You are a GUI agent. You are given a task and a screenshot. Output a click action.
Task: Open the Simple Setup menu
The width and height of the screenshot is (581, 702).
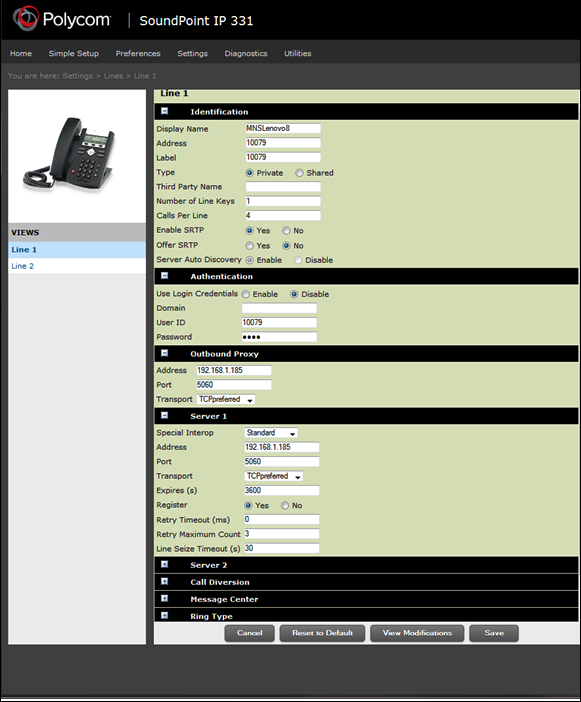(x=73, y=53)
